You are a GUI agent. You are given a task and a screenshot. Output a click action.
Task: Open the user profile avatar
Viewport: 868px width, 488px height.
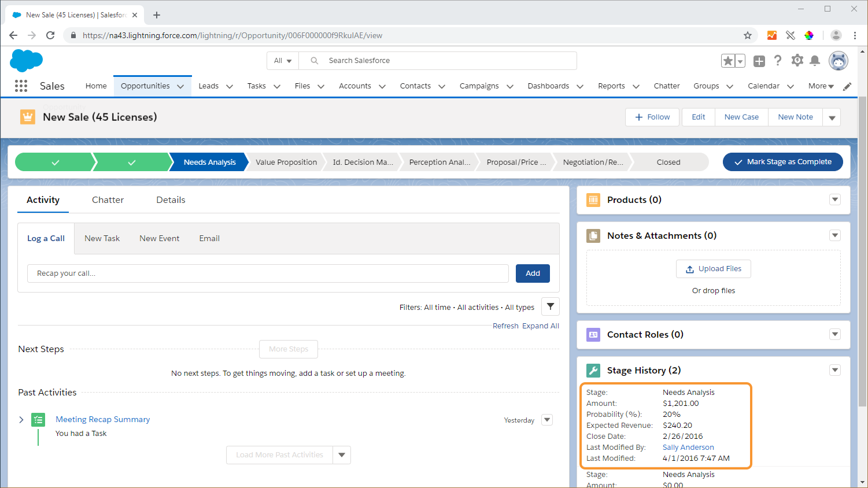click(x=838, y=60)
